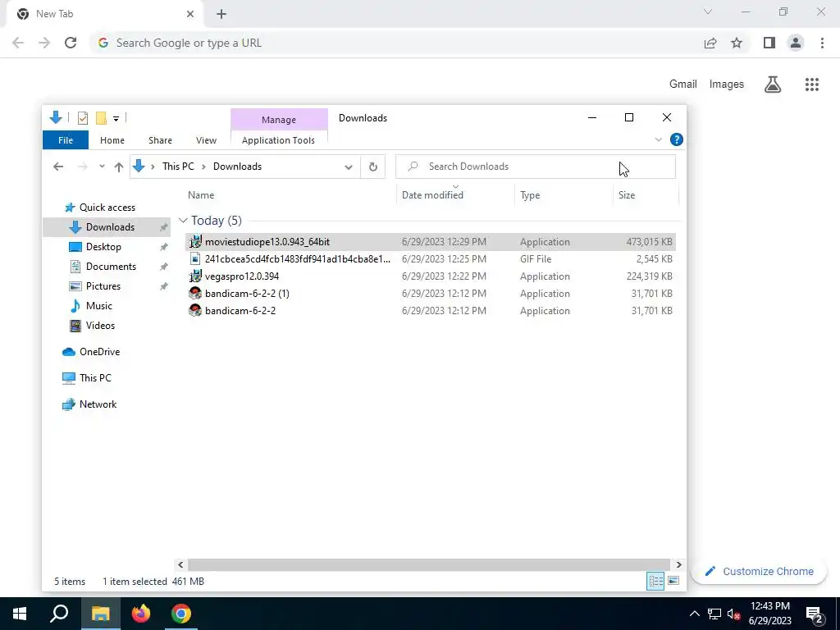Image resolution: width=840 pixels, height=630 pixels.
Task: Expand This PC breadcrumb chevron
Action: (203, 167)
